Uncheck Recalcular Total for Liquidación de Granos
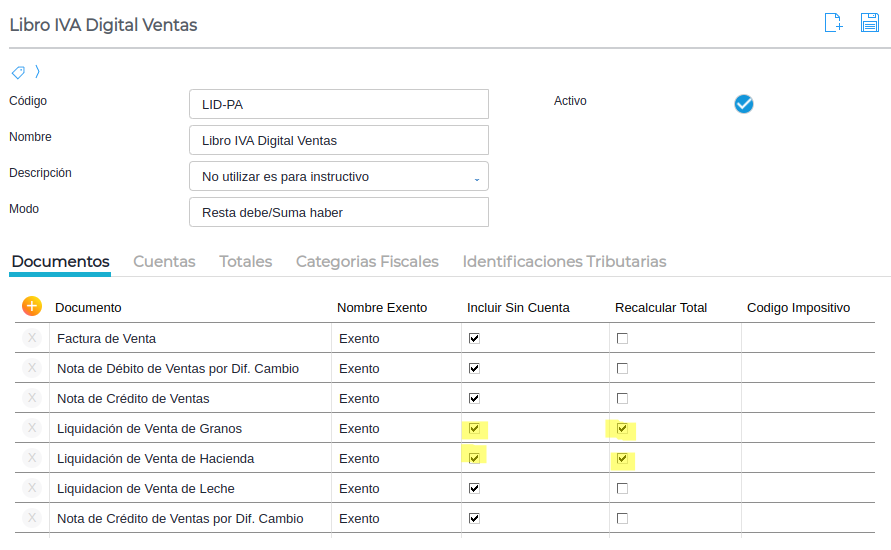 623,429
